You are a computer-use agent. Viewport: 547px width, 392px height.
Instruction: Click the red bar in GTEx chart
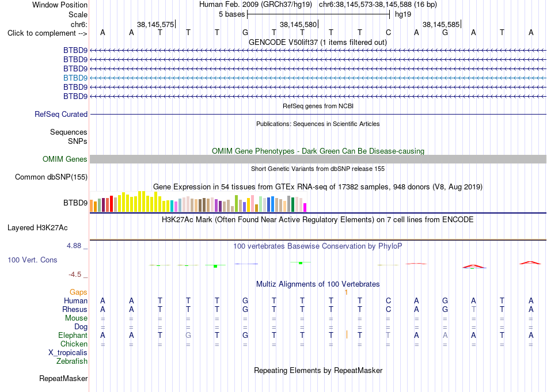111,204
